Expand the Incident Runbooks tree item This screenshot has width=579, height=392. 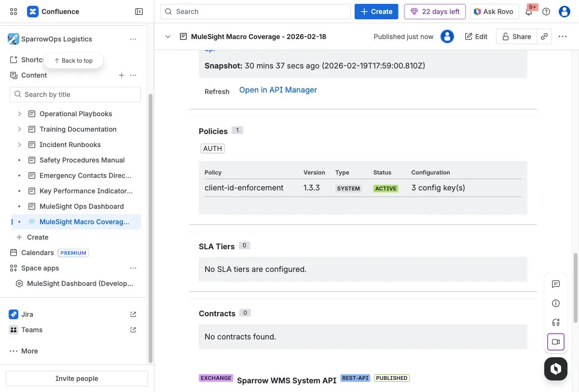pyautogui.click(x=19, y=145)
